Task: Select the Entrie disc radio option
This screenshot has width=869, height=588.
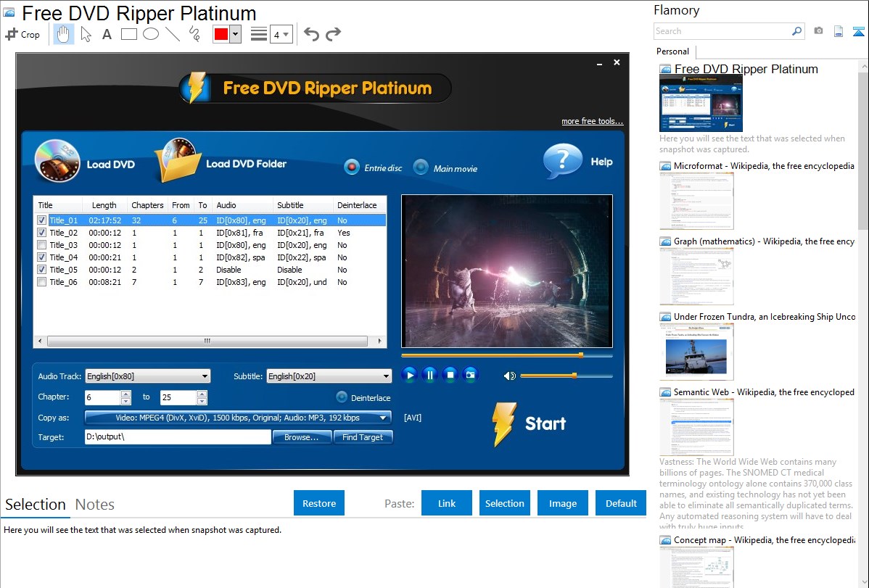Action: pyautogui.click(x=351, y=167)
